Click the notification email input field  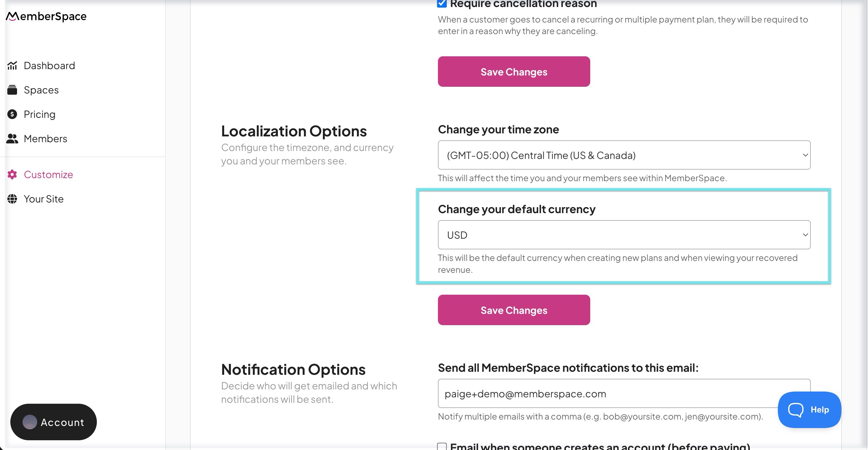tap(606, 393)
